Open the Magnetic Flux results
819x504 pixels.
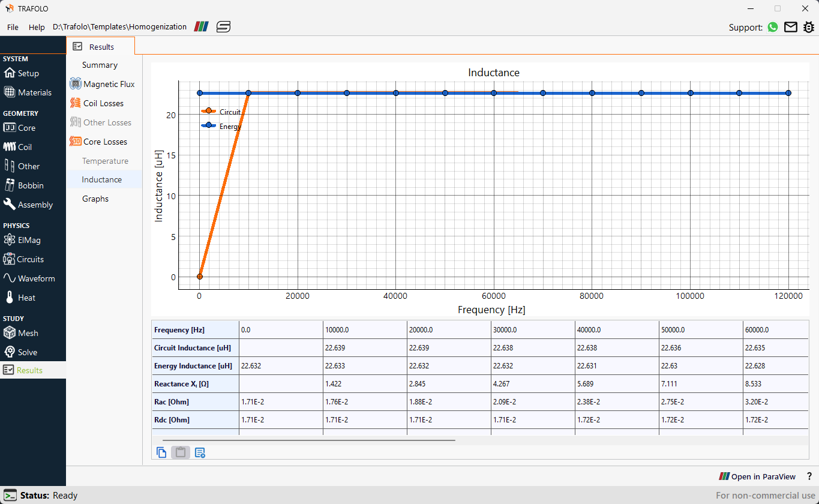(103, 84)
